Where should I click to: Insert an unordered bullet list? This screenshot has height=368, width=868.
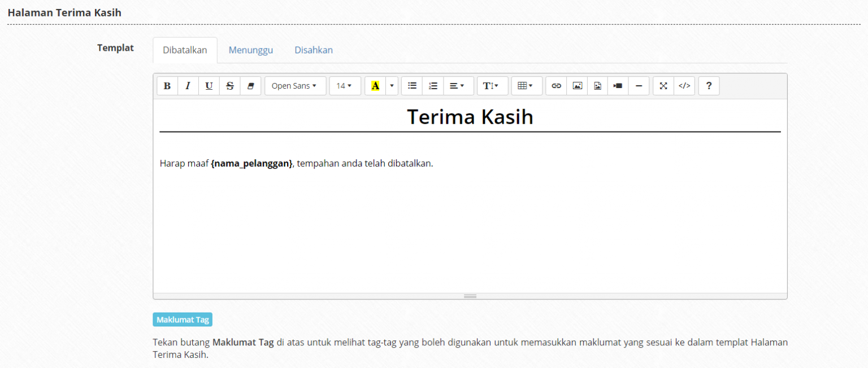(412, 85)
